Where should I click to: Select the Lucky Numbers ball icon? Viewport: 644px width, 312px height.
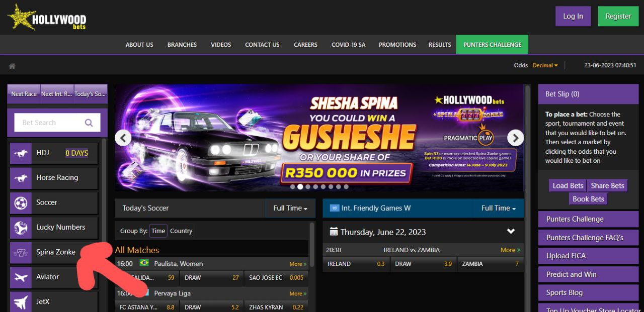point(21,227)
